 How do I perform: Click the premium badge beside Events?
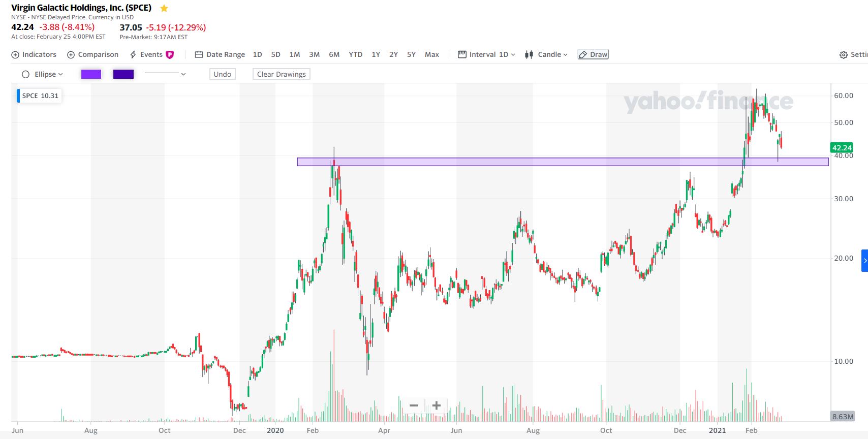pos(170,54)
